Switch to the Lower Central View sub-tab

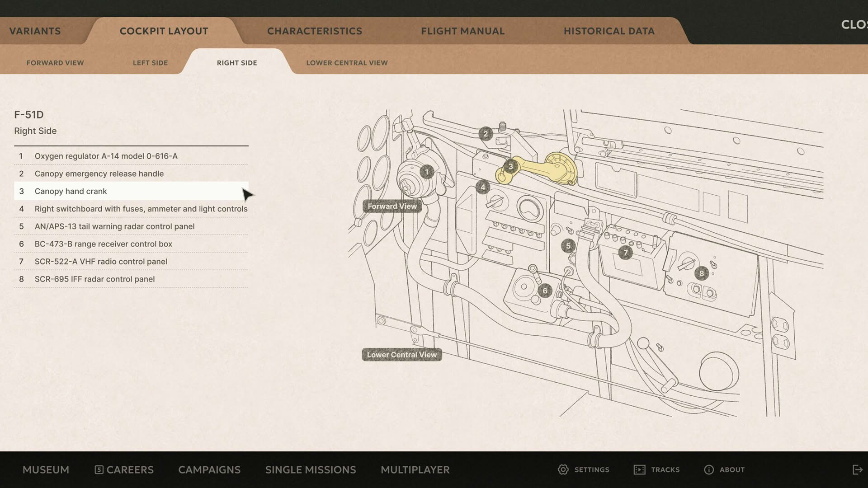coord(347,63)
